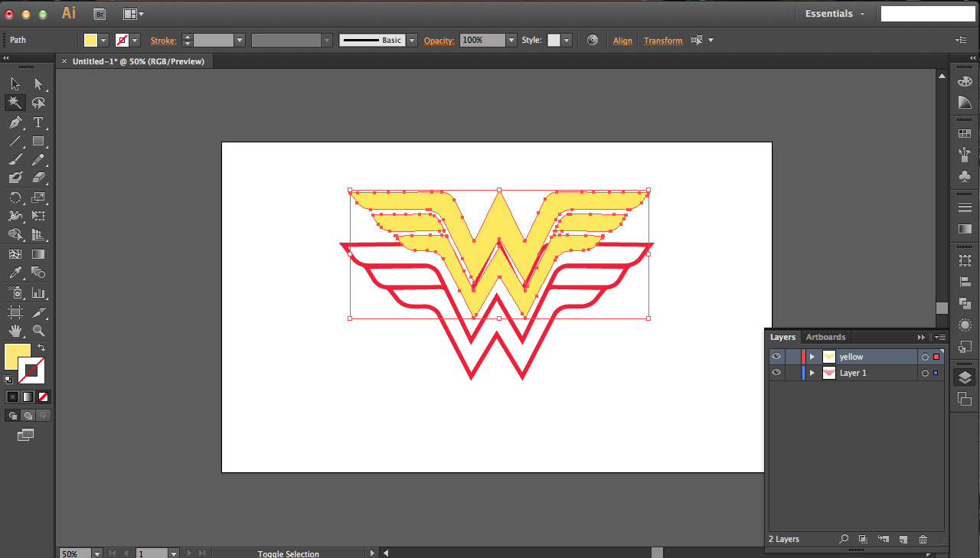Select the Pencil tool

tap(38, 159)
